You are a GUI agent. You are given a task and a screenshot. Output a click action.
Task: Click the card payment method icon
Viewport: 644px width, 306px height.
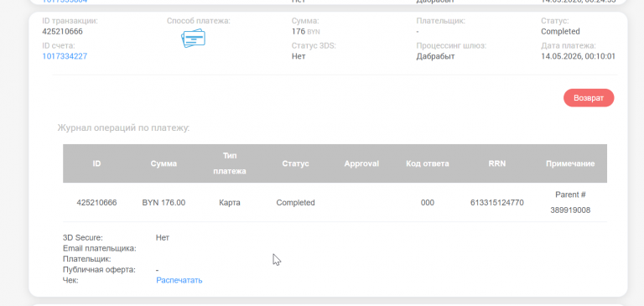[194, 39]
